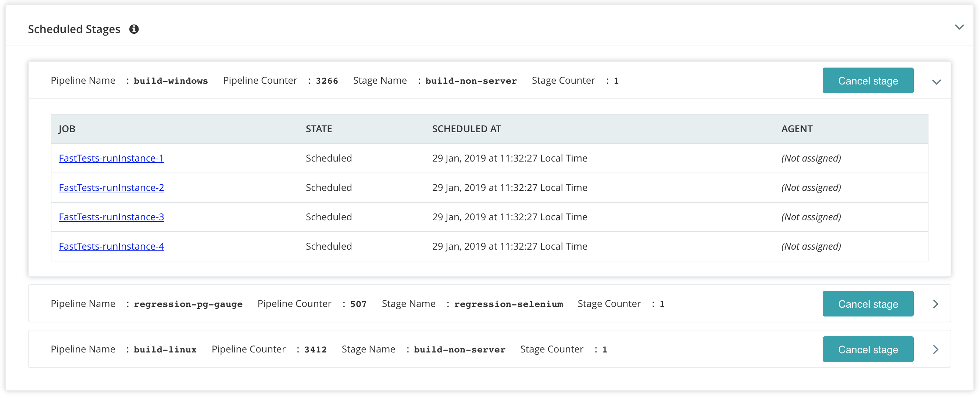Click the Not assigned agent for runInstance-1

(x=811, y=158)
